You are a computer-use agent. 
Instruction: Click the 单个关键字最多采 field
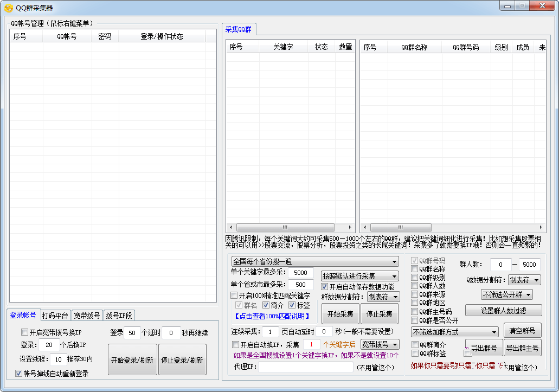[300, 273]
